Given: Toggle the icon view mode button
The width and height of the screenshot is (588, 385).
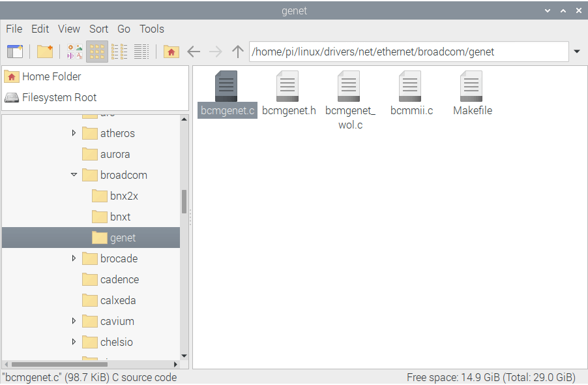Looking at the screenshot, I should point(97,52).
